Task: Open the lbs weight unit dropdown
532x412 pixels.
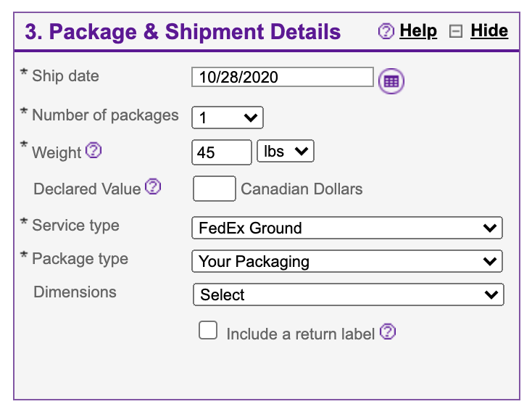Action: pyautogui.click(x=285, y=152)
